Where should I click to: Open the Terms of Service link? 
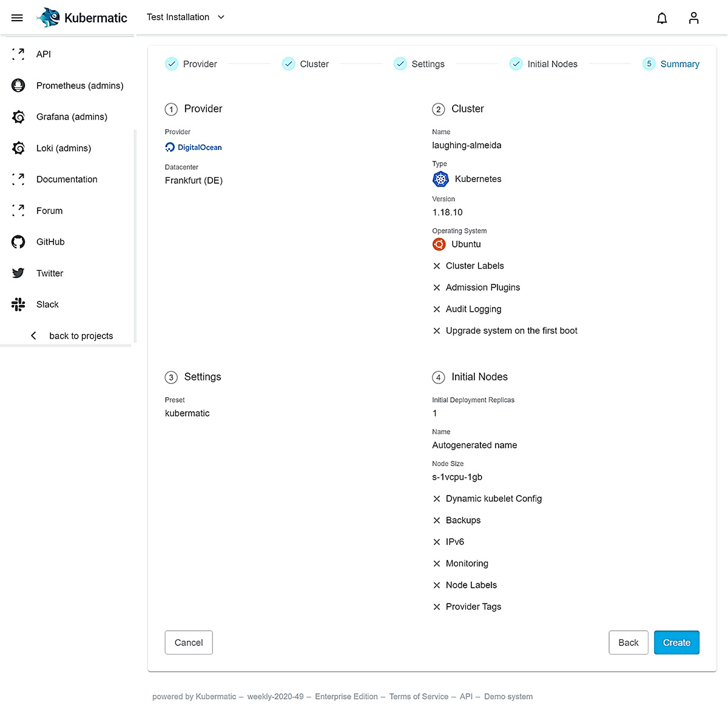(419, 696)
